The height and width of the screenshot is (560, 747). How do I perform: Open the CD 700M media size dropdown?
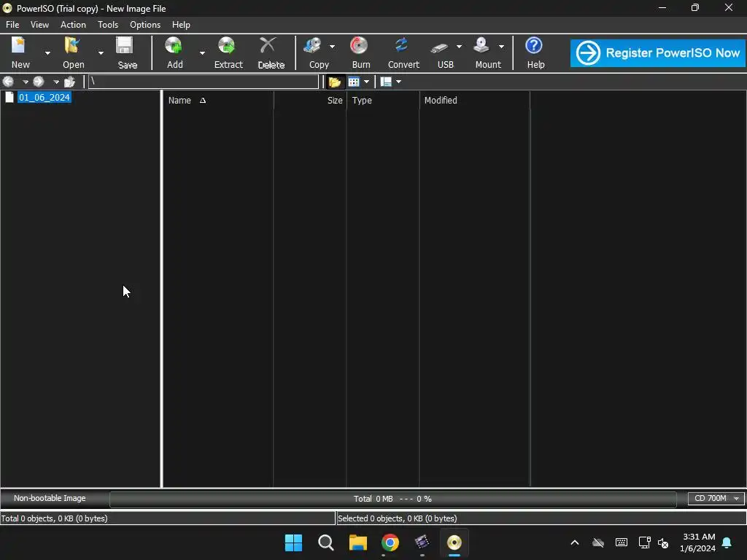tap(716, 499)
